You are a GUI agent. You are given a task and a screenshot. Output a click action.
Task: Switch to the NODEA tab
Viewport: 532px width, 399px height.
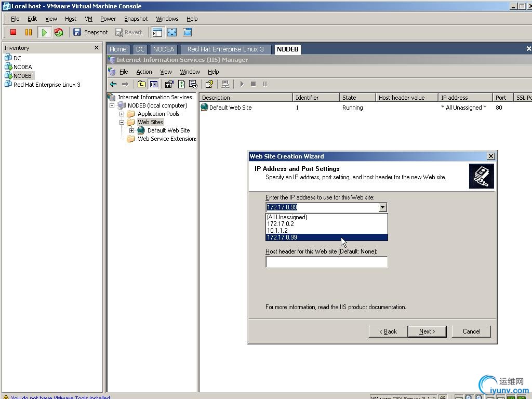[164, 49]
